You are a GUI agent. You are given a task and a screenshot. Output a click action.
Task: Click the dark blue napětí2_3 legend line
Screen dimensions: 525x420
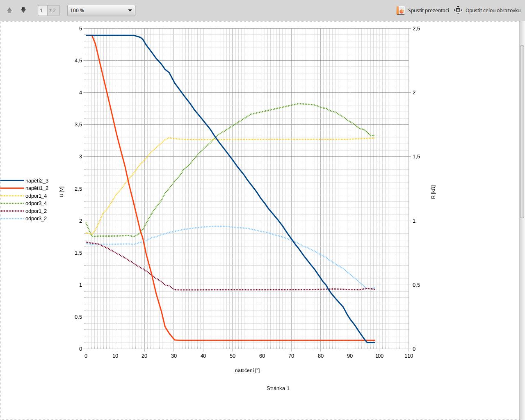coord(12,180)
